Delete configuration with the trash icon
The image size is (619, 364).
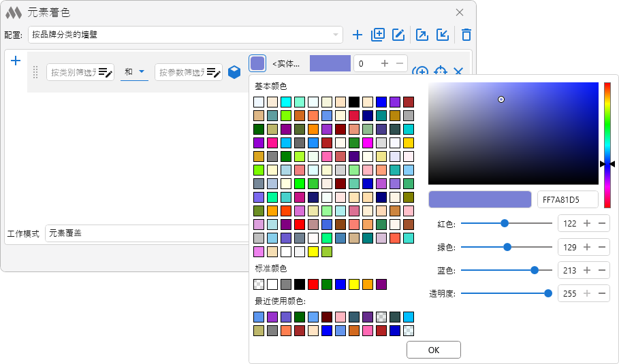[466, 35]
